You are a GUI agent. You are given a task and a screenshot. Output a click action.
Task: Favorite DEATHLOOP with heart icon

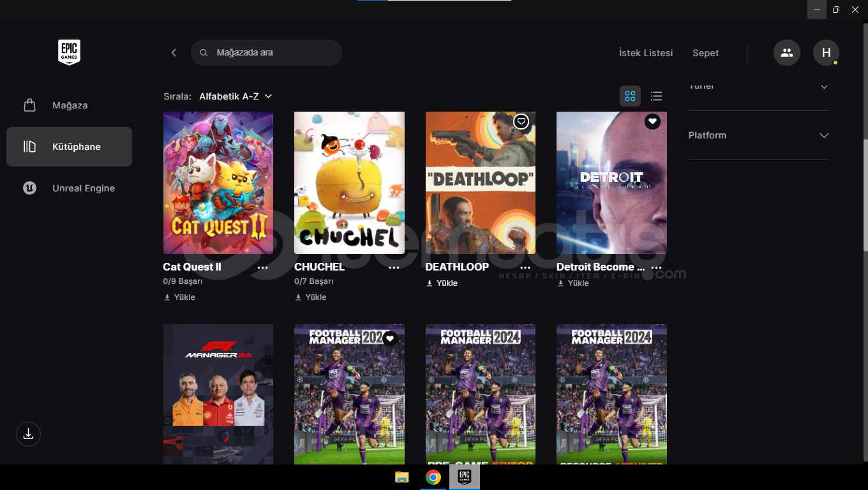(521, 121)
